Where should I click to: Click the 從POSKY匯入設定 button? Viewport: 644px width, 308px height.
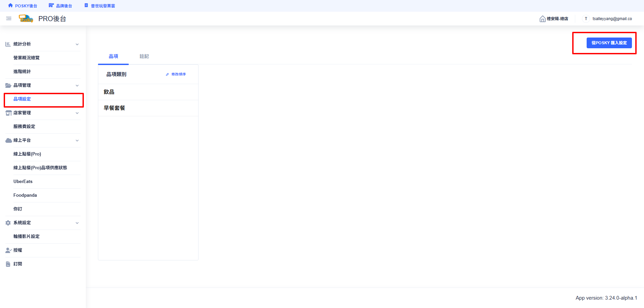coord(609,43)
